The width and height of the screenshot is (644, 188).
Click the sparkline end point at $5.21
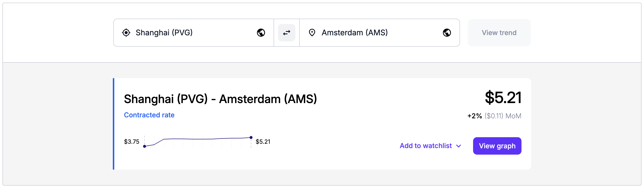(x=251, y=137)
